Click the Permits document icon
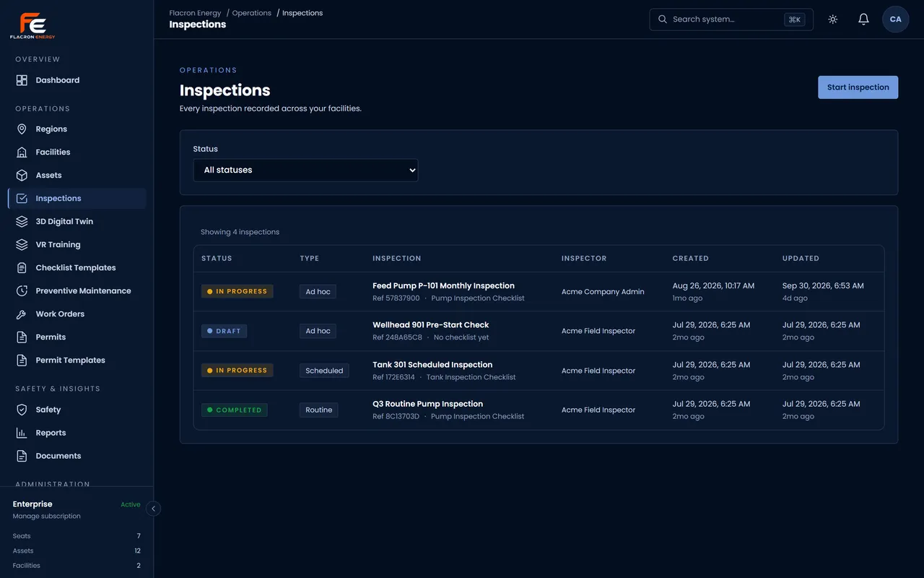 (x=22, y=337)
